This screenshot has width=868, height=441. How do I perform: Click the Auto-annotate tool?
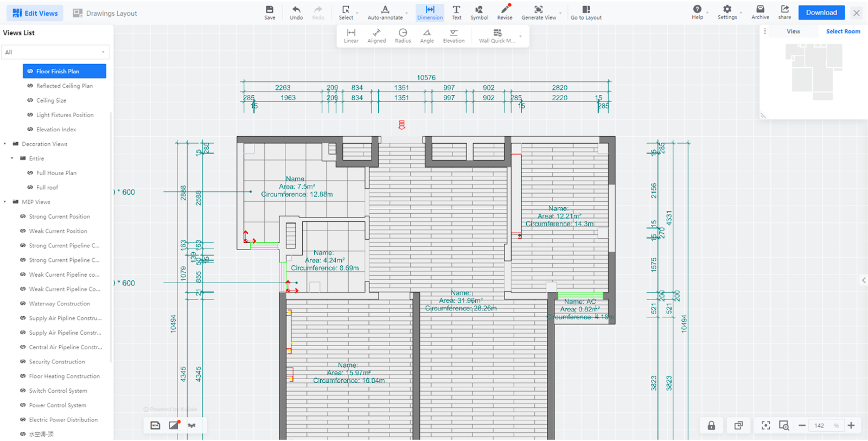(x=385, y=12)
